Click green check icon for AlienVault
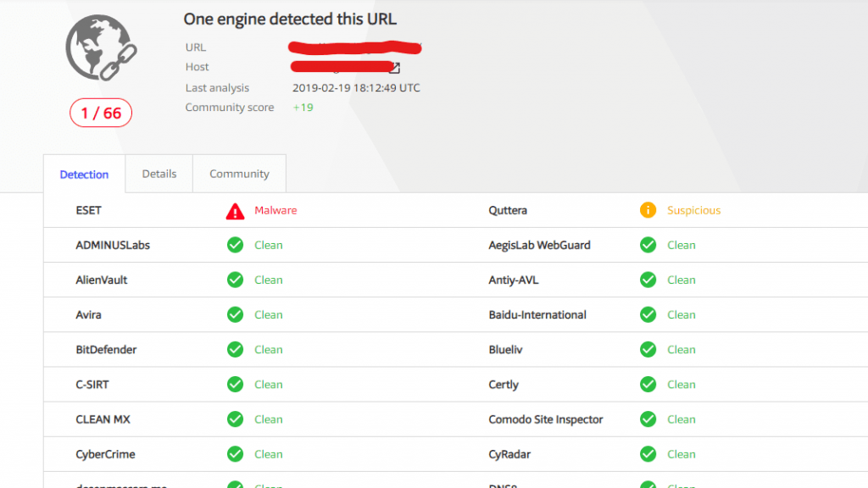Viewport: 868px width, 488px height. pos(236,280)
